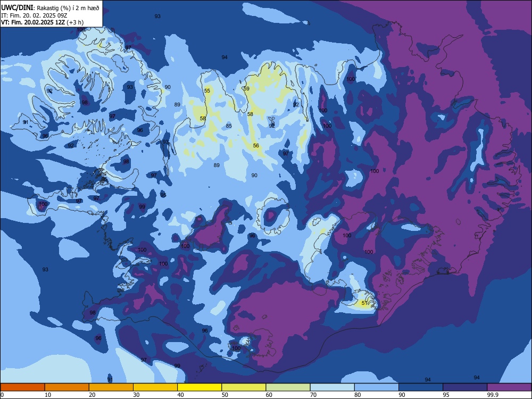Select the legend tick label '80'
This screenshot has width=532, height=399.
(x=358, y=395)
